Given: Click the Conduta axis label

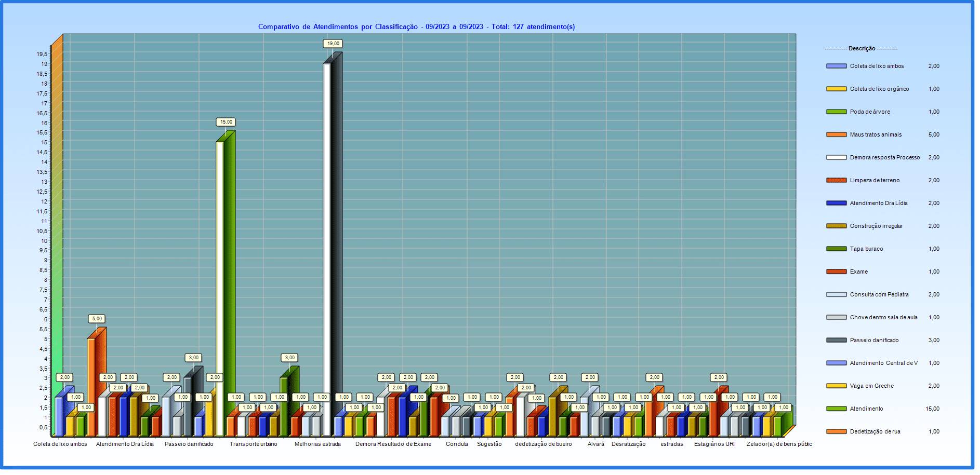Looking at the screenshot, I should 457,444.
